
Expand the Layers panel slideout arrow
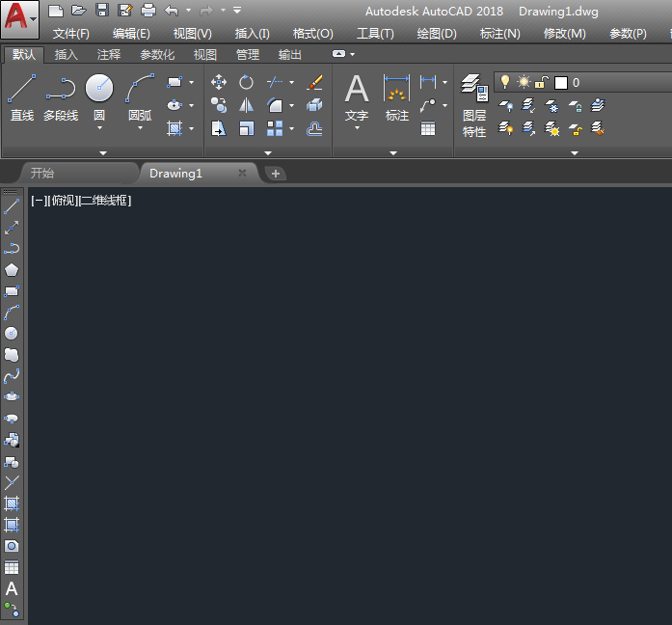coord(575,153)
